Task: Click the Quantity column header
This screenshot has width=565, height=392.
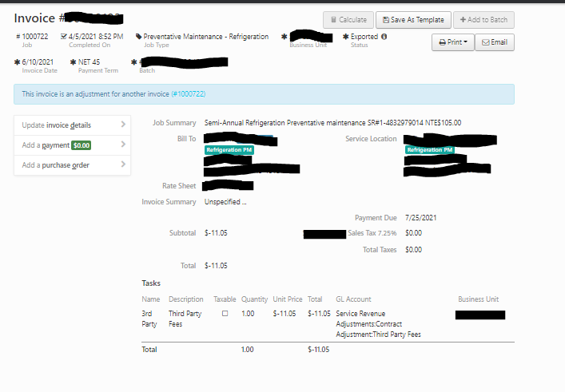Action: click(x=254, y=299)
